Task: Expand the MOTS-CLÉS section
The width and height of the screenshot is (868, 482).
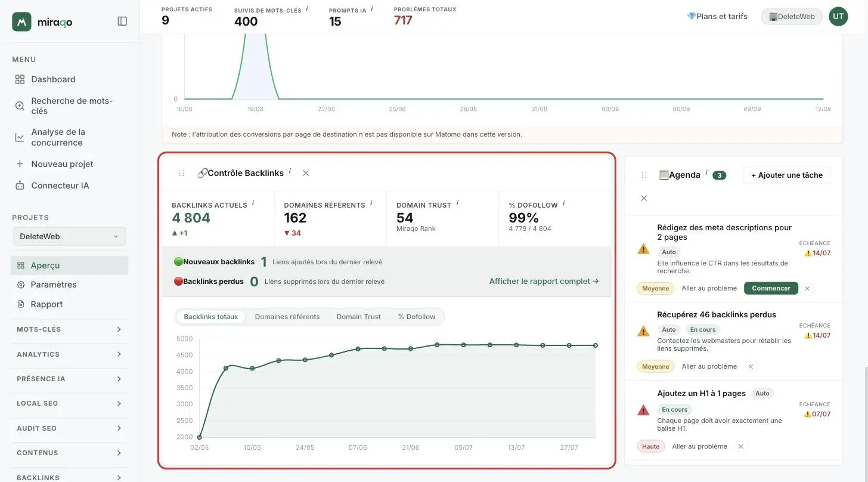Action: pos(69,329)
